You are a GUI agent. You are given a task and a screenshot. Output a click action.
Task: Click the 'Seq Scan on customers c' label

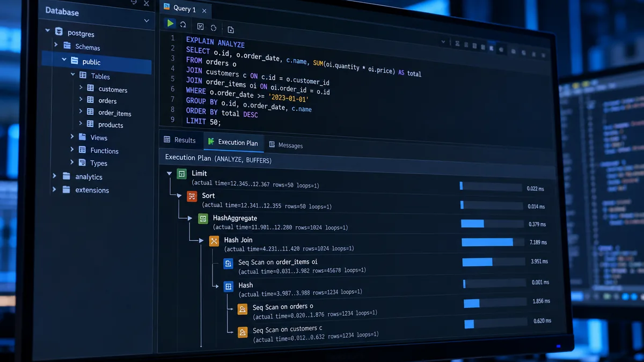click(x=288, y=329)
